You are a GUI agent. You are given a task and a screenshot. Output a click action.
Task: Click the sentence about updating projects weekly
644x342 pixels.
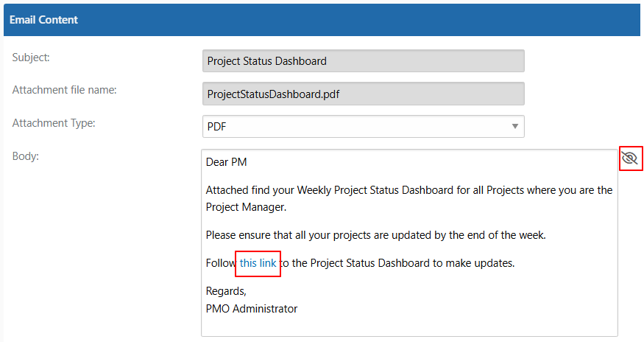point(376,235)
